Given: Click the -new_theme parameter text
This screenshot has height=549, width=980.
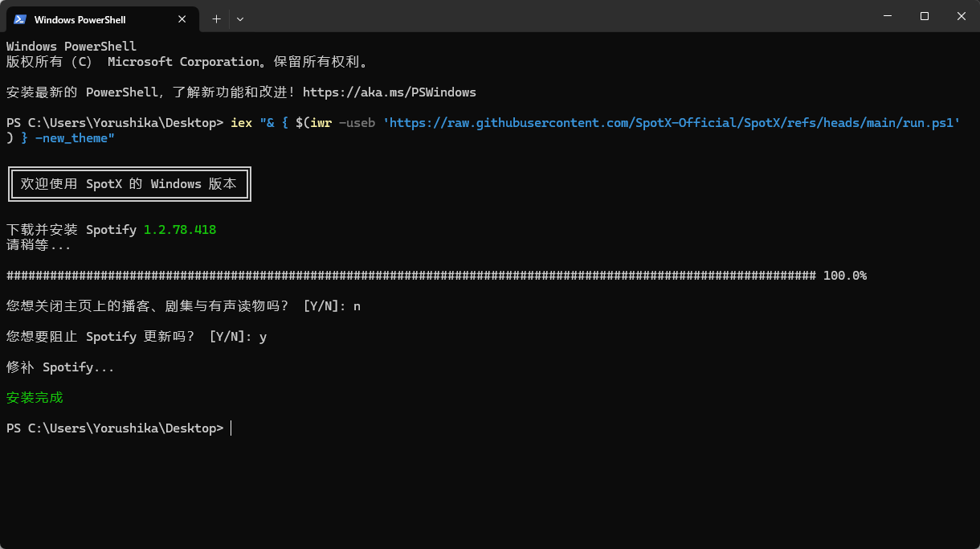Looking at the screenshot, I should click(x=75, y=138).
